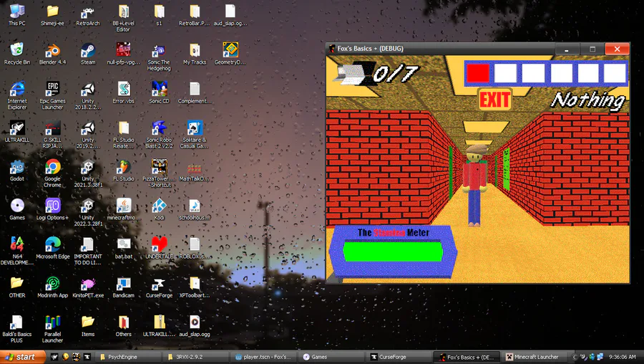
Task: Select the Unity 2018.2.2 shortcut
Action: coord(88,95)
